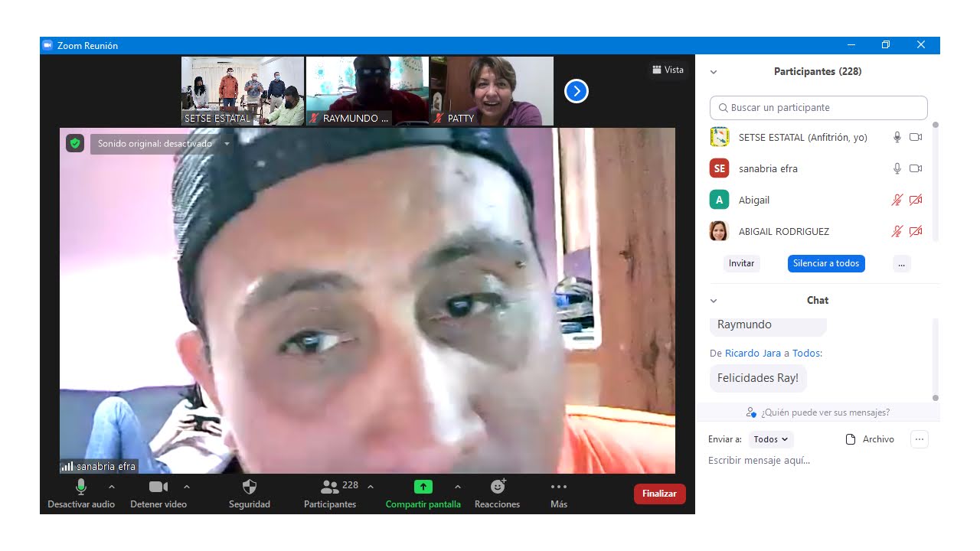The height and width of the screenshot is (551, 980).
Task: Open Enviar a: Todos dropdown
Action: click(771, 439)
